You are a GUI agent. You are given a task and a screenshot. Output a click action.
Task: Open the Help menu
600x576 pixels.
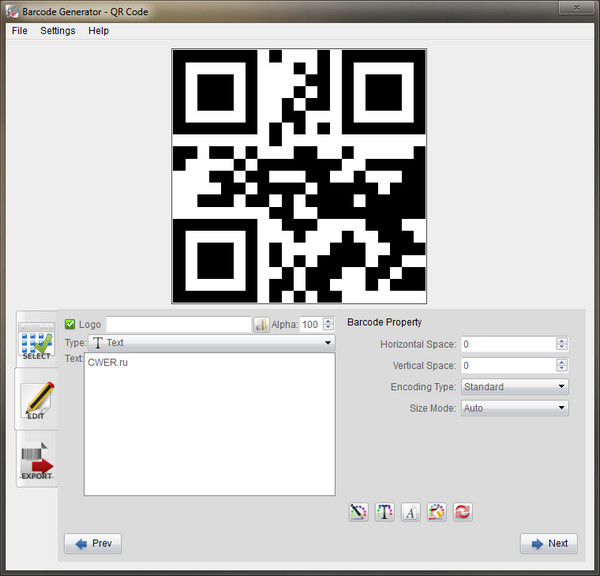pos(99,31)
